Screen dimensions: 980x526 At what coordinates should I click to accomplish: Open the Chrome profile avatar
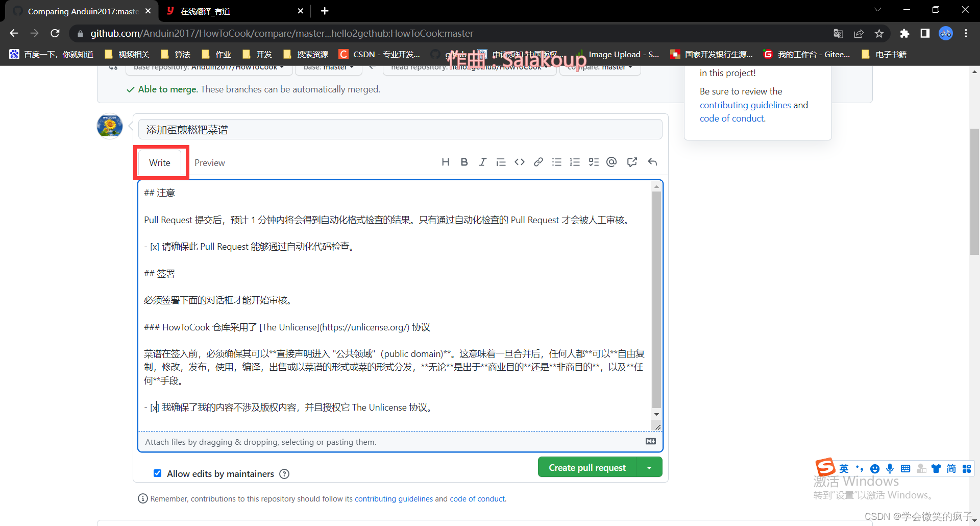[x=946, y=33]
